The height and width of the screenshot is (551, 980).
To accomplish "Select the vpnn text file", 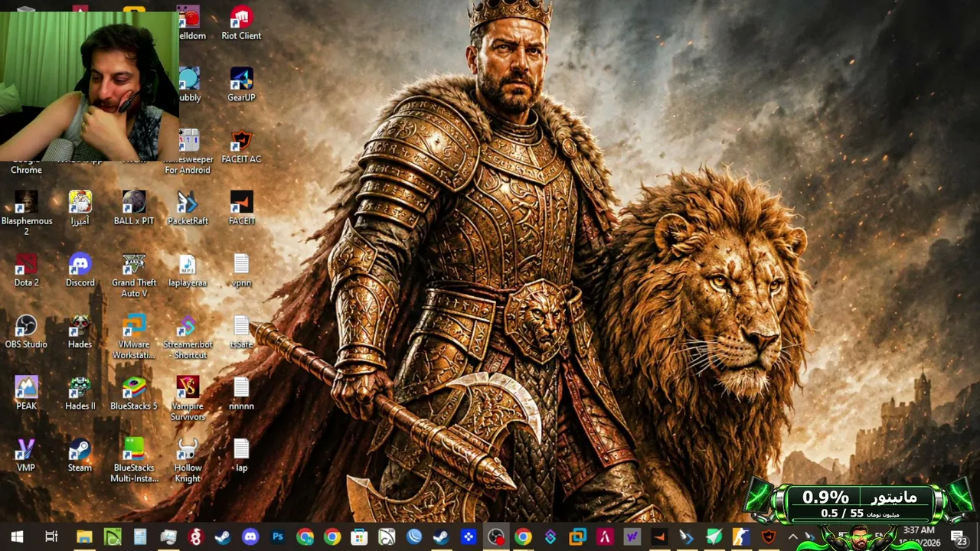I will point(241,271).
